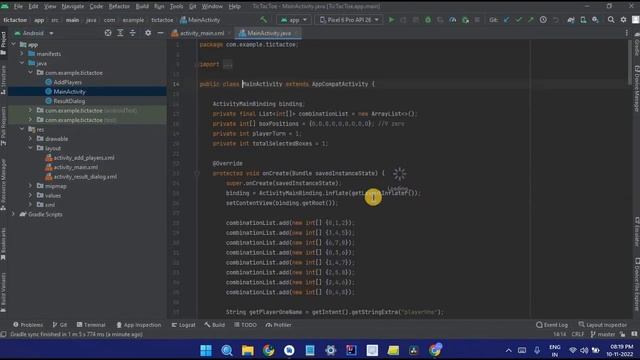Open the Git tool window at bottom
The image size is (640, 360).
pos(60,325)
